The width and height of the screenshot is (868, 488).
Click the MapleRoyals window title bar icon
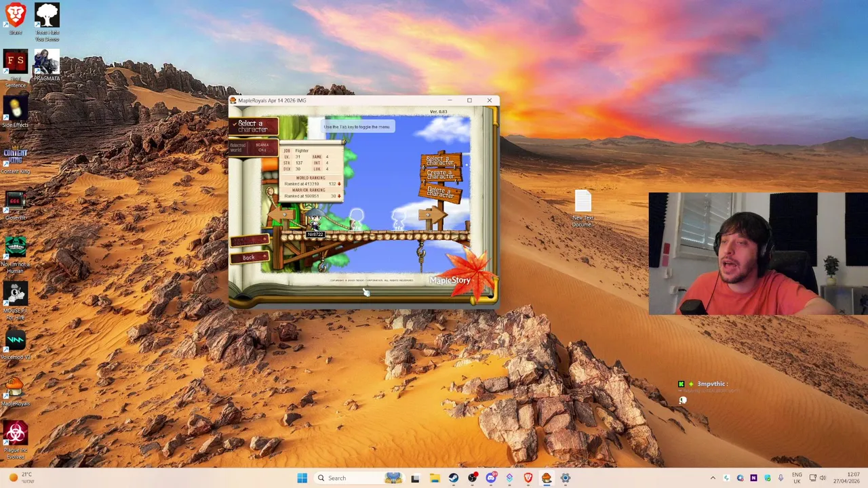(233, 100)
